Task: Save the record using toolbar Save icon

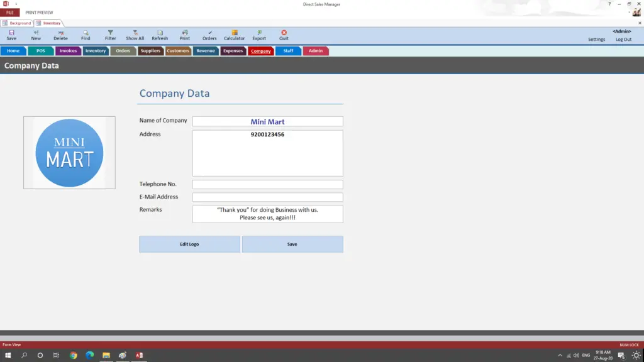Action: [x=11, y=35]
